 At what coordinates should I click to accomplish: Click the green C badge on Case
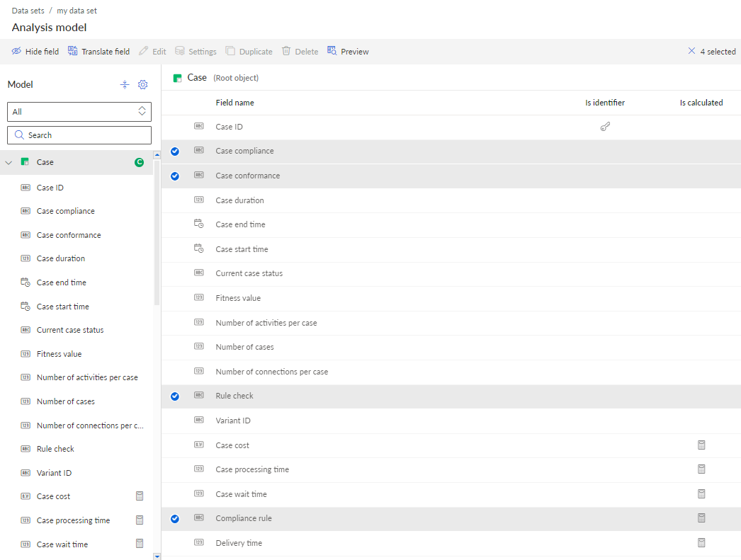pos(139,162)
